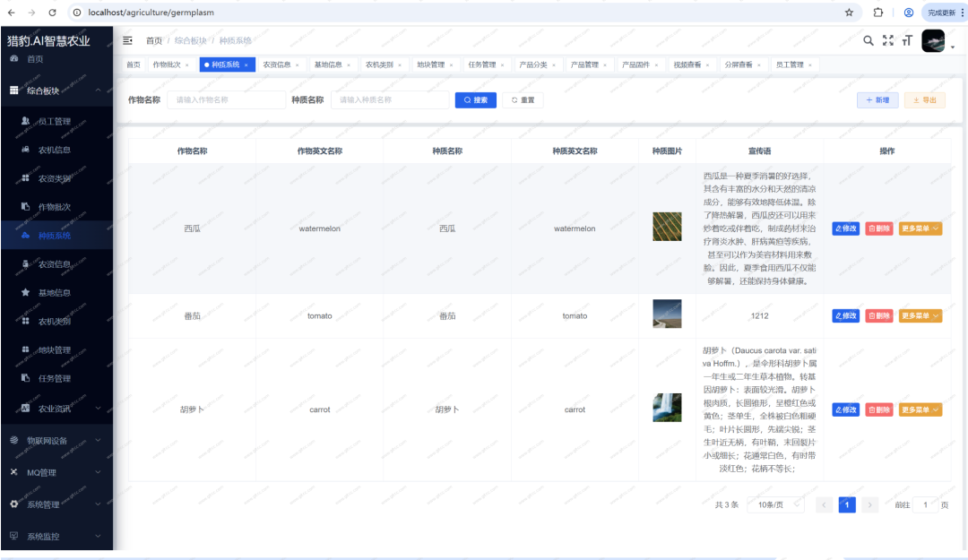968x560 pixels.
Task: Toggle fullscreen with the expand icon
Action: pyautogui.click(x=887, y=40)
